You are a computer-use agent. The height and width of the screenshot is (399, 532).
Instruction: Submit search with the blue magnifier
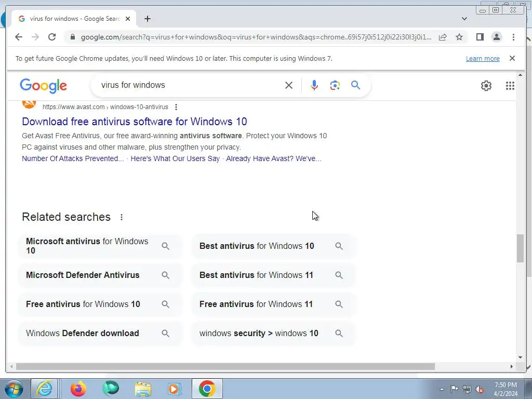[x=355, y=85]
